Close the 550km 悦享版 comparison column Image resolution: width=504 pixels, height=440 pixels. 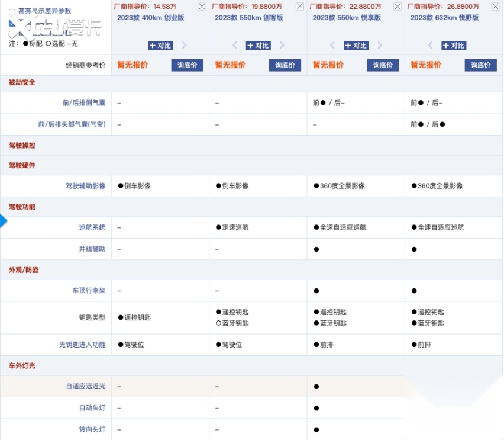pyautogui.click(x=397, y=7)
